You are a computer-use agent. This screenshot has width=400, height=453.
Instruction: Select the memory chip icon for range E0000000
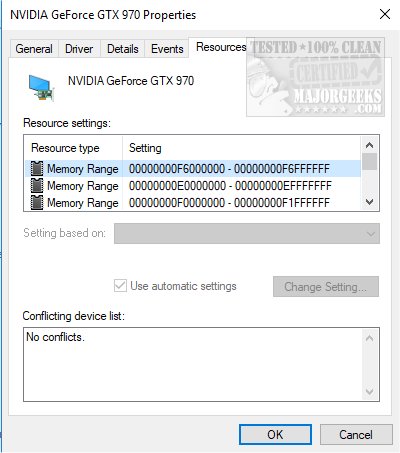tap(37, 186)
